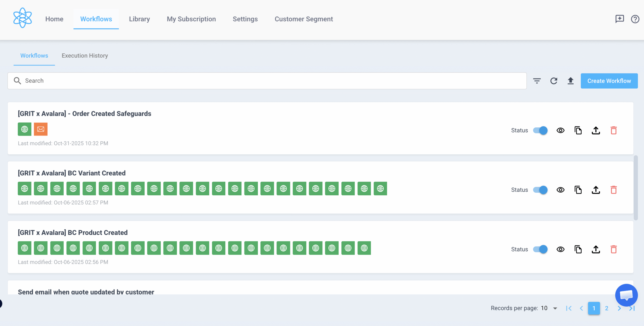
Task: Click the workflow list scrollbar
Action: coord(636,188)
